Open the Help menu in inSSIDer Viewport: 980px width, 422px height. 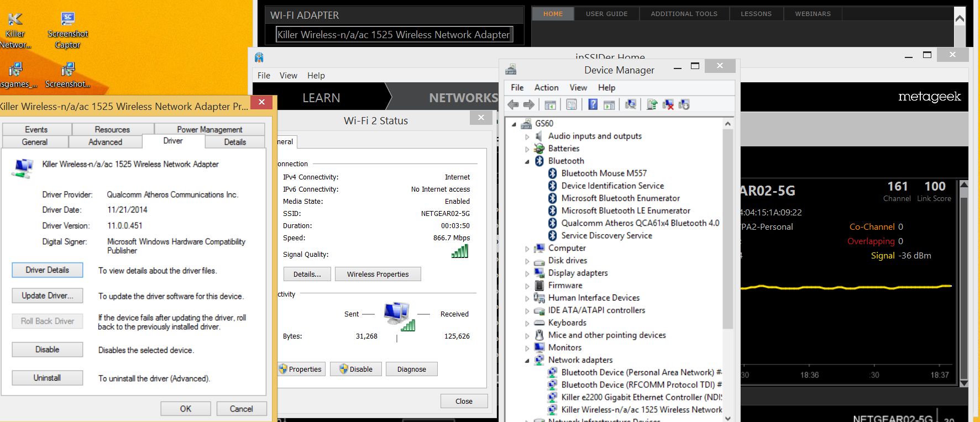[316, 76]
